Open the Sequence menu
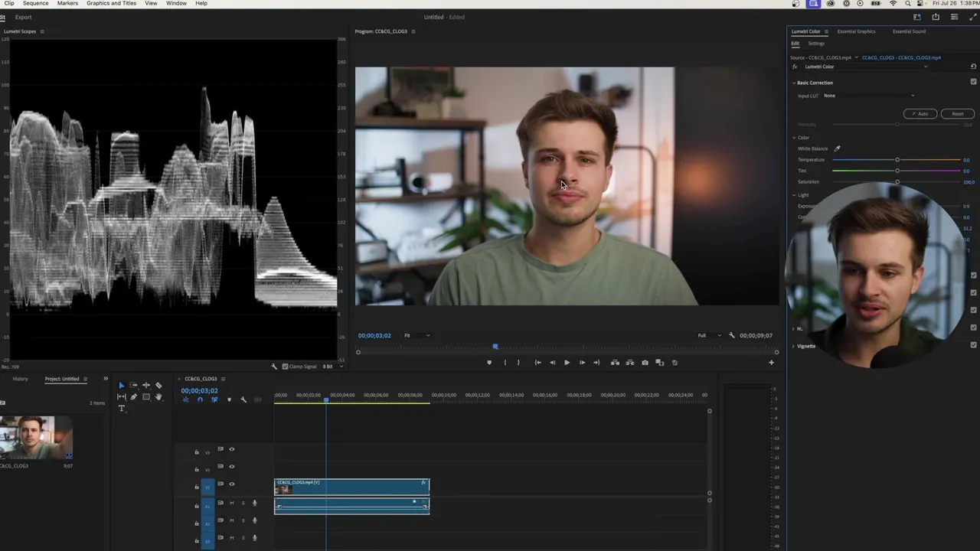Image resolution: width=980 pixels, height=551 pixels. tap(35, 3)
